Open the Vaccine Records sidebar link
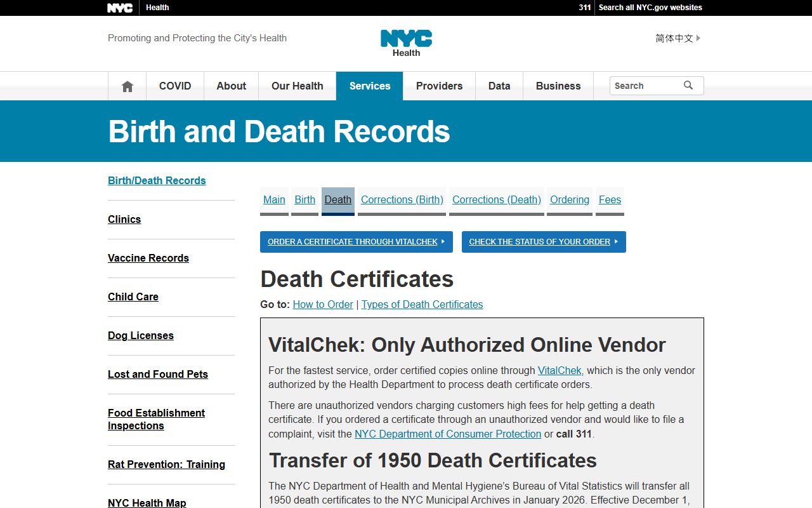Viewport: 812px width, 508px height. (148, 258)
